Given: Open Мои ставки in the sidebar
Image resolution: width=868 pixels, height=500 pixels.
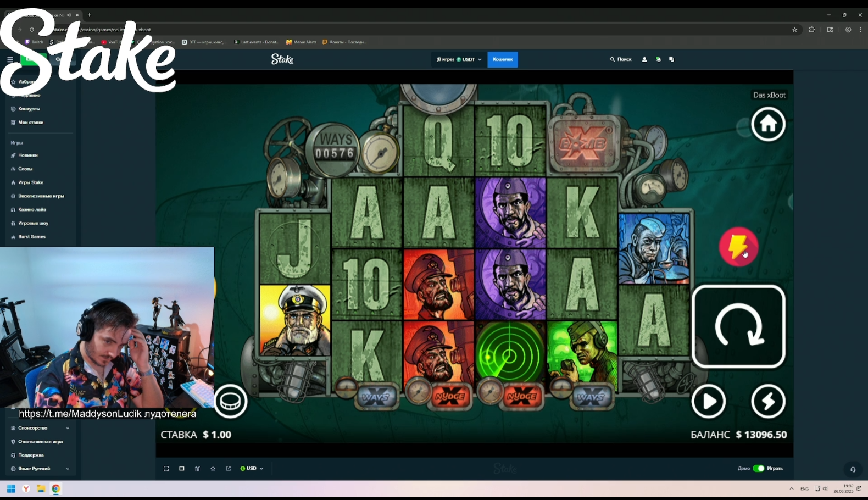Looking at the screenshot, I should pyautogui.click(x=31, y=123).
